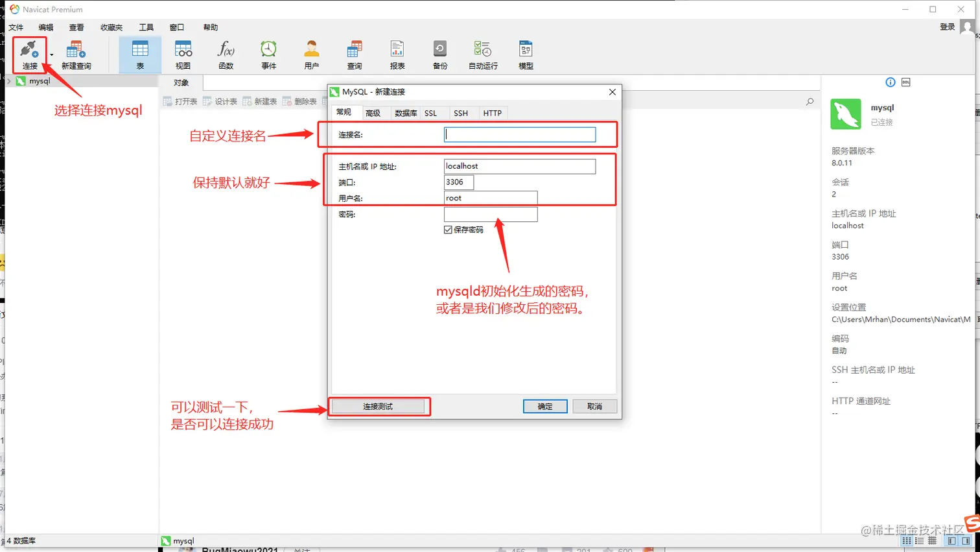Screen dimensions: 980x552
Task: Click the 删除表 (Delete Table) button
Action: click(x=299, y=101)
